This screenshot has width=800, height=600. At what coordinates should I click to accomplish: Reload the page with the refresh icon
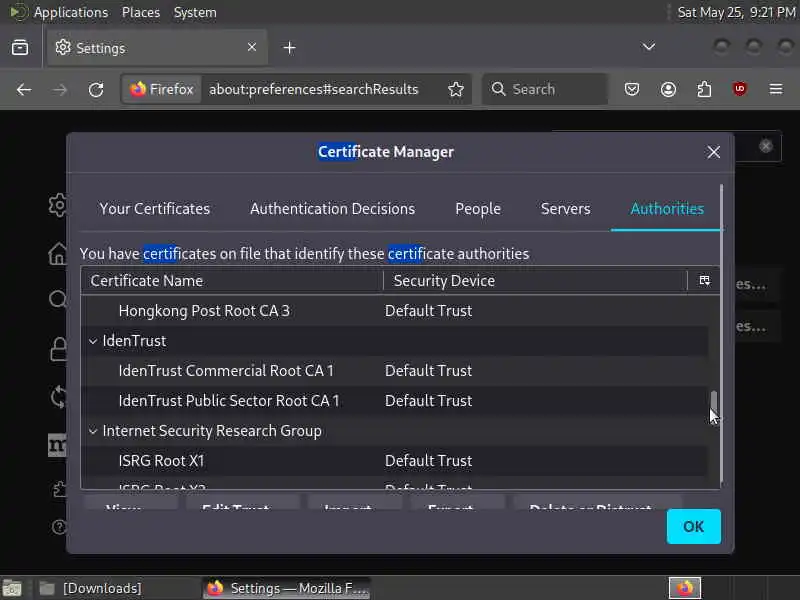click(96, 90)
